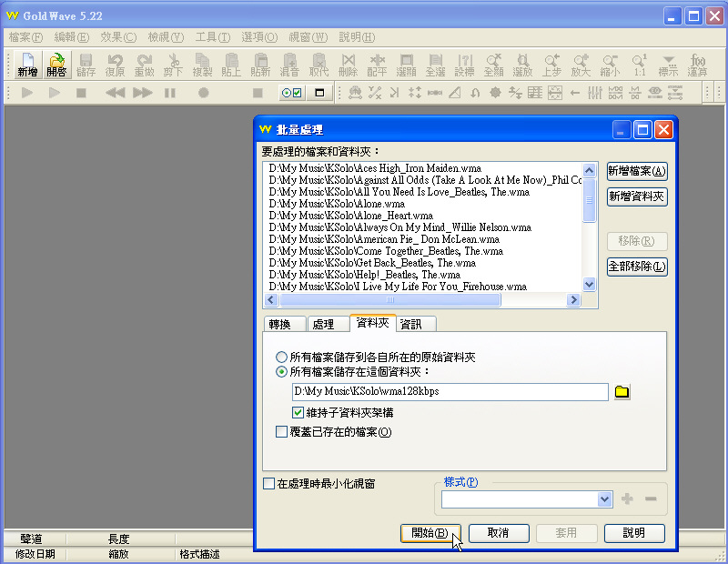Click file list scroll-down arrow
The width and height of the screenshot is (728, 564).
pyautogui.click(x=589, y=285)
